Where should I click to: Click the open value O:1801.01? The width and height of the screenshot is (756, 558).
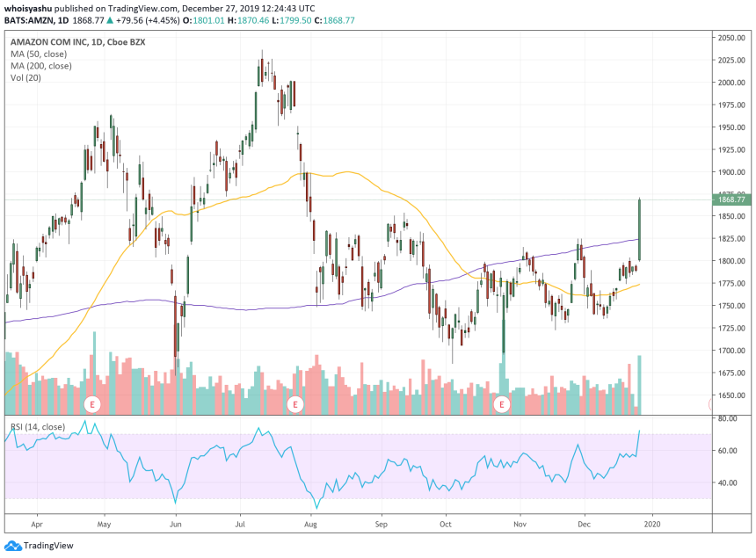coord(203,20)
